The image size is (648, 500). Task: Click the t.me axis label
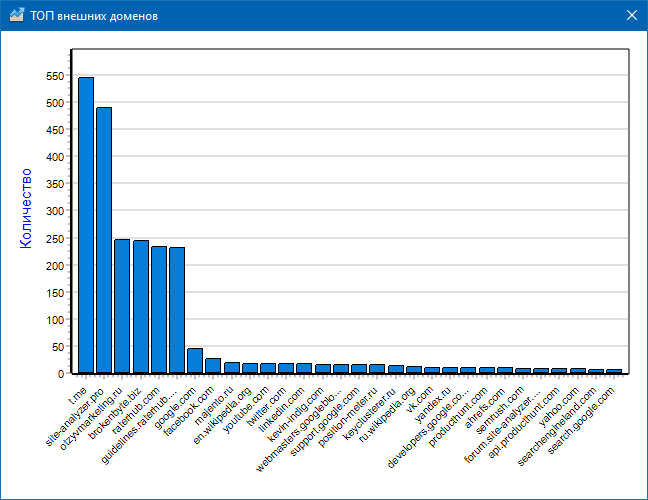(x=77, y=395)
